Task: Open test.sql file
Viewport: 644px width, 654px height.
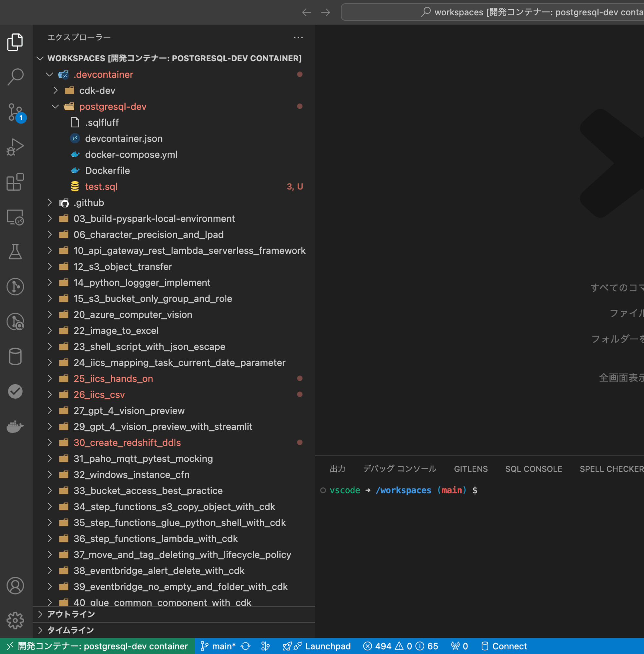Action: [101, 186]
